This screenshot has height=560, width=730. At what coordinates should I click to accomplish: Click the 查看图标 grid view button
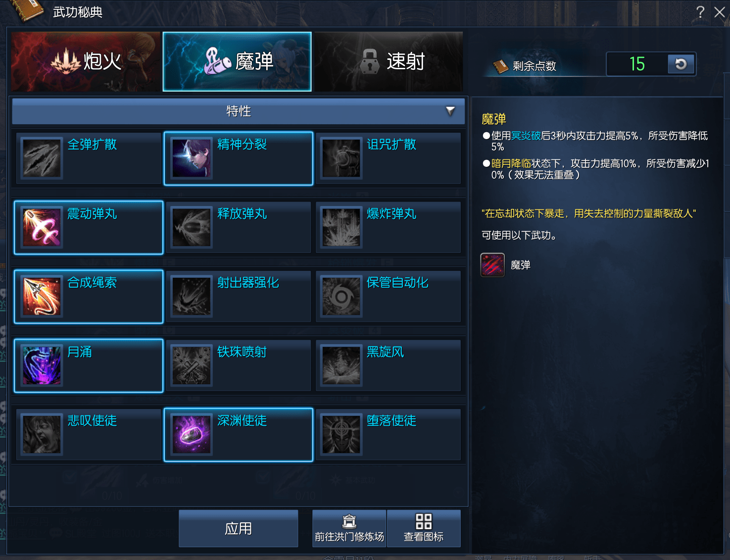pyautogui.click(x=424, y=528)
